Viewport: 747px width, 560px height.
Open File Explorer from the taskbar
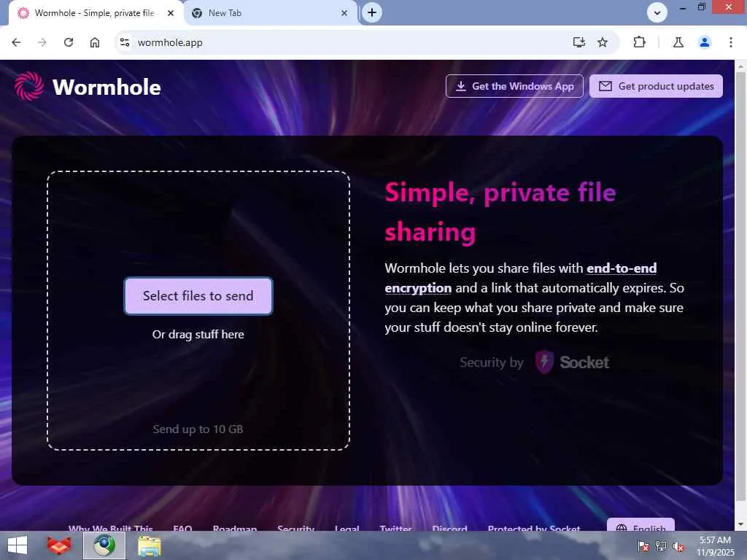150,545
